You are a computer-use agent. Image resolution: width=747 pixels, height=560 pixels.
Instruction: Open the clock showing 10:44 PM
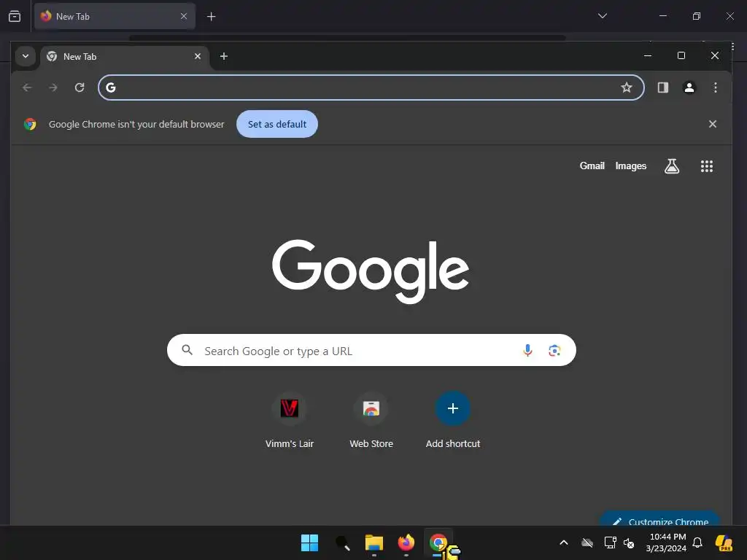pos(667,542)
